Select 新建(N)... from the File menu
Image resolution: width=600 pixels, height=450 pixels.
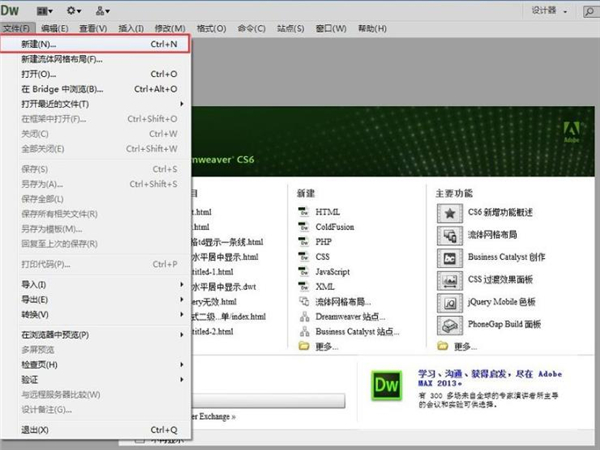pyautogui.click(x=95, y=44)
